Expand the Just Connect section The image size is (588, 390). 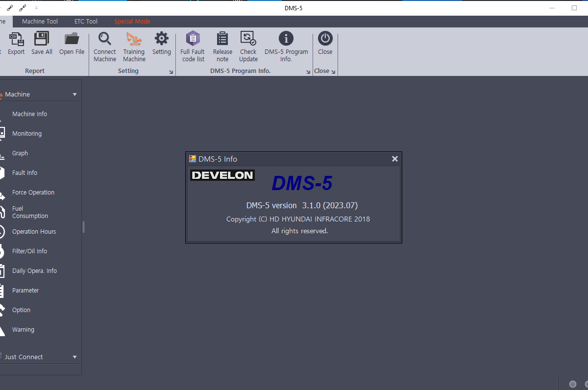74,357
